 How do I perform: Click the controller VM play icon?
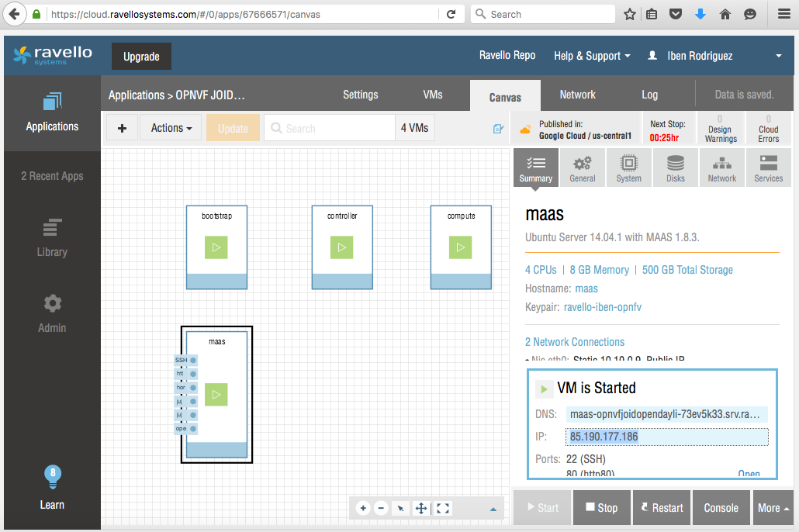tap(341, 247)
